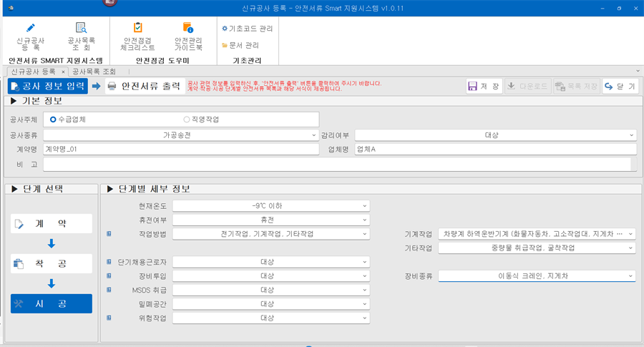Open 공사목록 조회 search icon
Screen dimensions: 644x347
coord(82,27)
